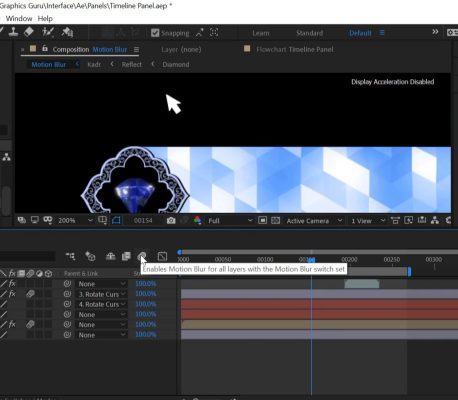The height and width of the screenshot is (400, 458).
Task: Click the Adjustment Layer switch column header
Action: tap(39, 274)
